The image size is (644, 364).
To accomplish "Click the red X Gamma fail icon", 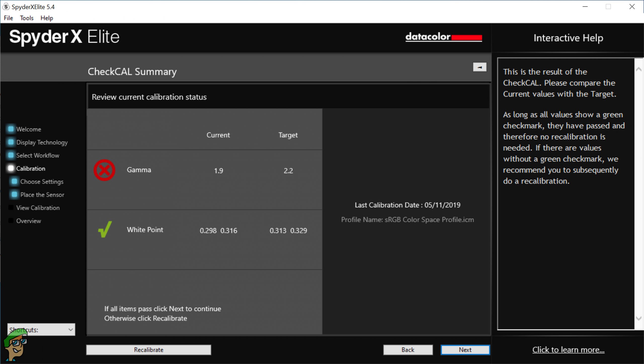I will [x=104, y=170].
